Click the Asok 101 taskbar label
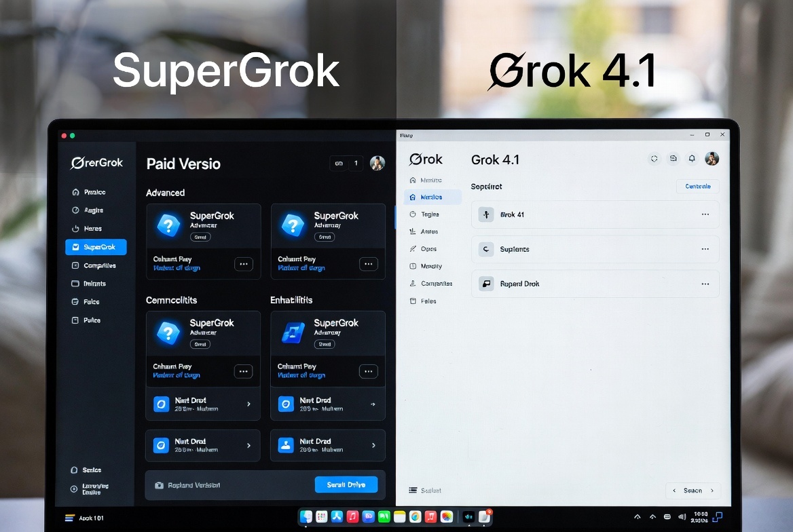 (91, 518)
